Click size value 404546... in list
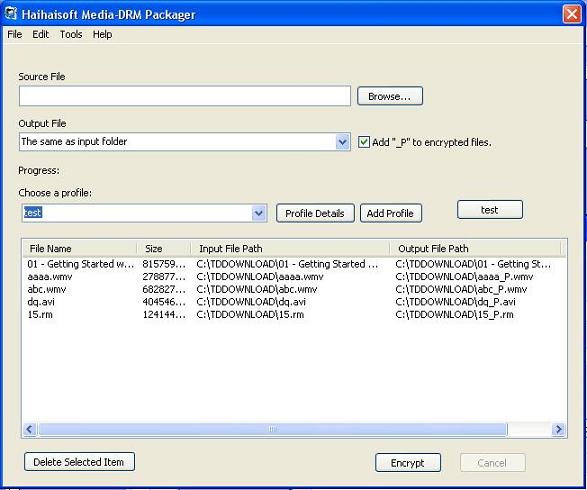 [x=164, y=302]
